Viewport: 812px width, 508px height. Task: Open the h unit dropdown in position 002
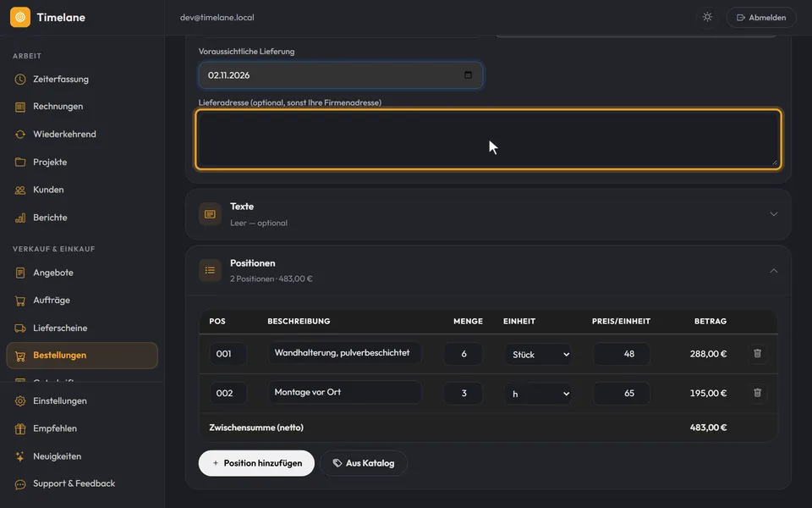[x=538, y=394]
